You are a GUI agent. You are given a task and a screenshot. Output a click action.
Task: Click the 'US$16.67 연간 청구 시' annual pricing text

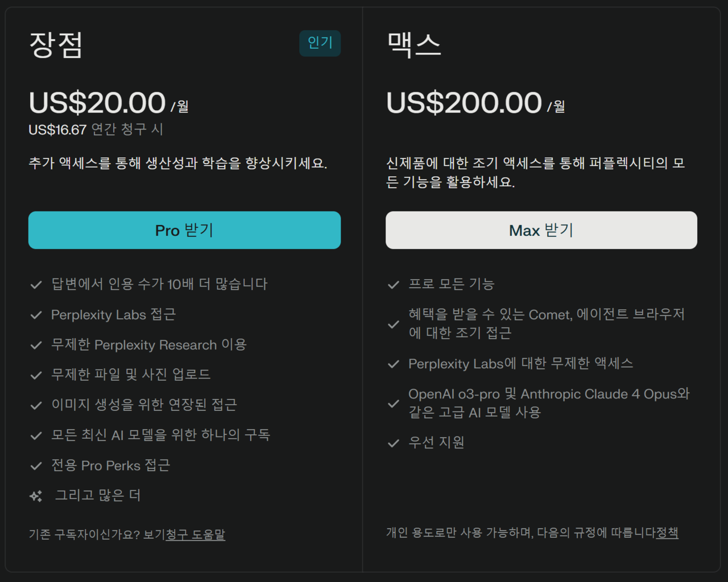point(96,130)
